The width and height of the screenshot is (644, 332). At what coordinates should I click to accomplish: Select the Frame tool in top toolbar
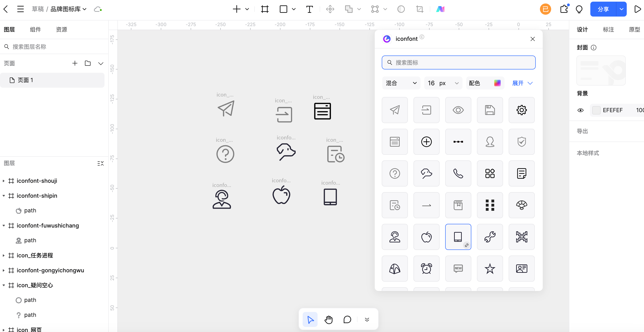pyautogui.click(x=265, y=9)
